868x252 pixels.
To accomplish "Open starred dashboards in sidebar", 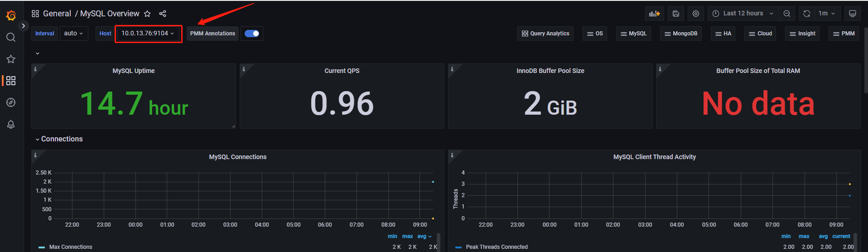I will (11, 59).
